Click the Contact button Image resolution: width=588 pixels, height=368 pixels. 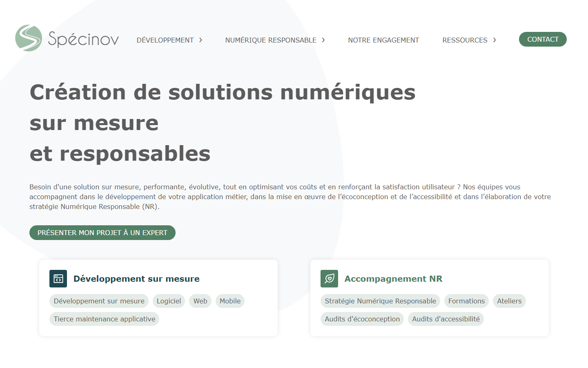pyautogui.click(x=543, y=39)
